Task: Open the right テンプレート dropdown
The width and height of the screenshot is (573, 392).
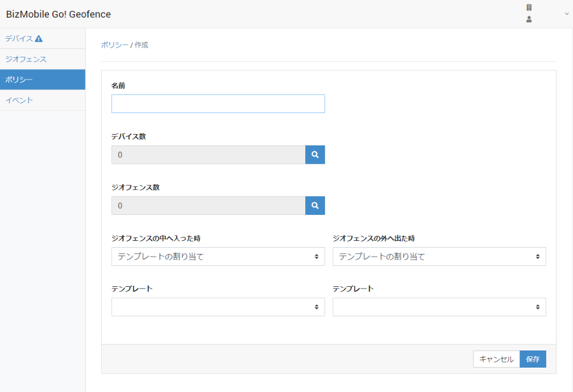Action: [439, 307]
